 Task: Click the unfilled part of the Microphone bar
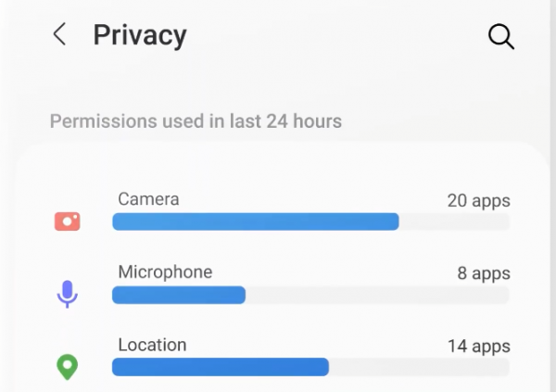coord(377,295)
